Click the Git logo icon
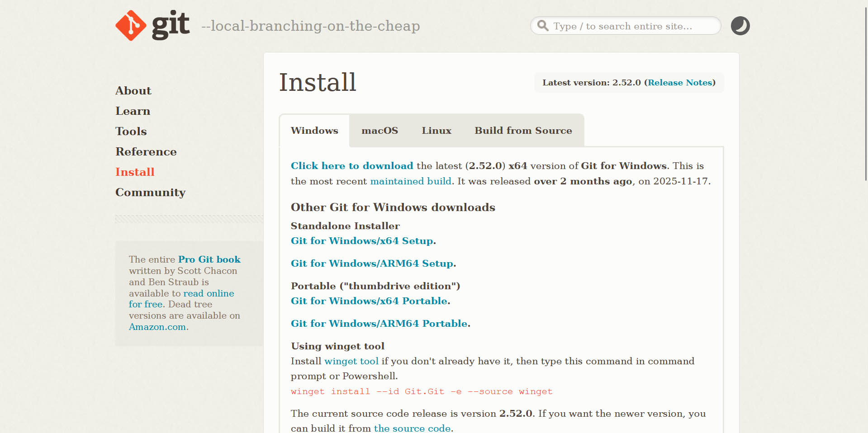This screenshot has height=433, width=868. 131,25
